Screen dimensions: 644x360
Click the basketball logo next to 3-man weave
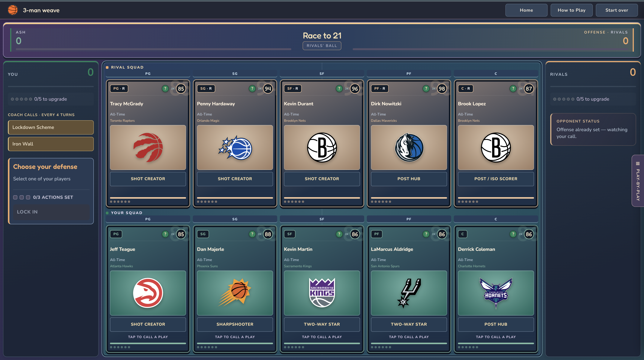pos(13,10)
